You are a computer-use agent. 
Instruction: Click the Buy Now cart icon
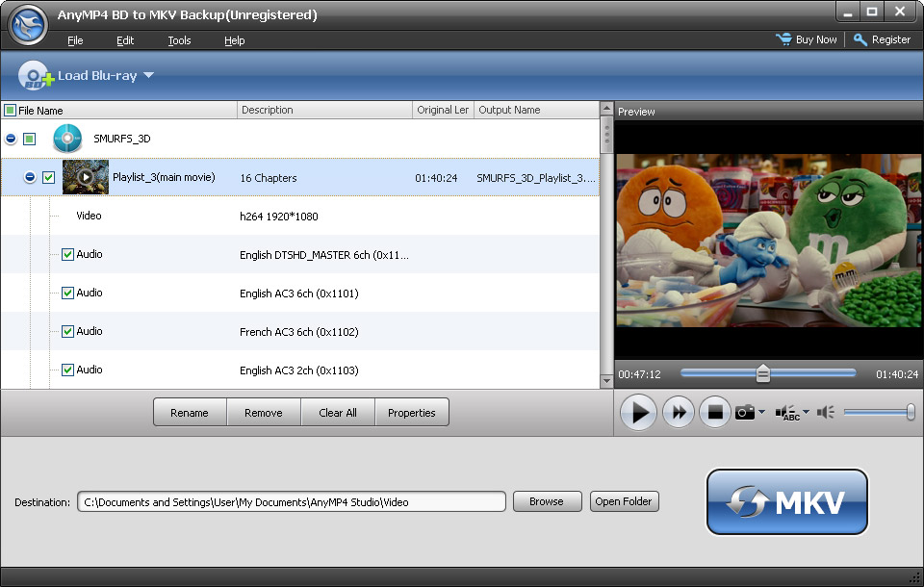pyautogui.click(x=783, y=39)
